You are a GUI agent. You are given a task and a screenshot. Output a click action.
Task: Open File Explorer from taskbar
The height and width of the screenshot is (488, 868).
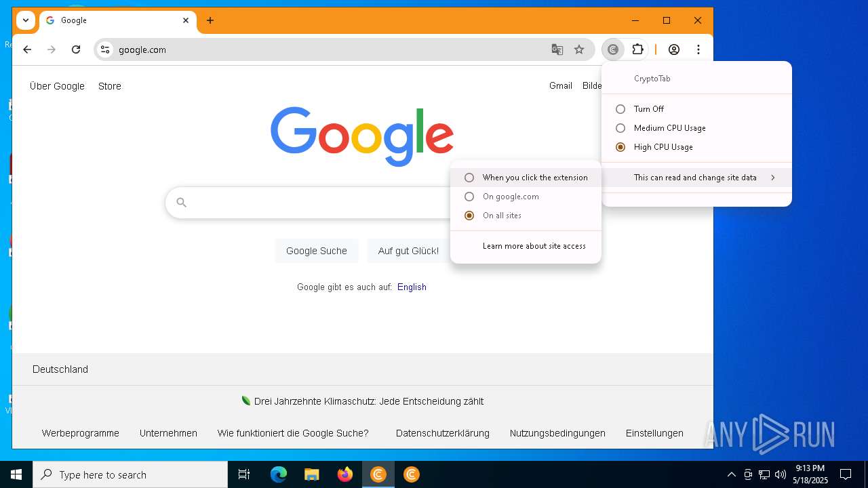[311, 474]
